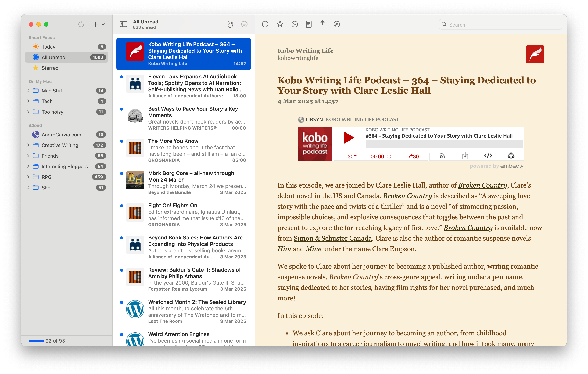The width and height of the screenshot is (588, 374).
Task: Click the unread circle indicator icon
Action: coord(265,24)
